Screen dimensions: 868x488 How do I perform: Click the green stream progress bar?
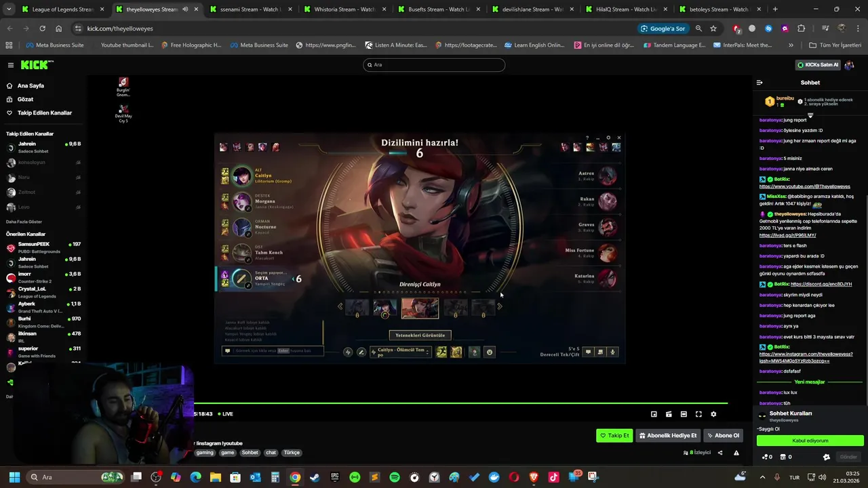(x=460, y=404)
